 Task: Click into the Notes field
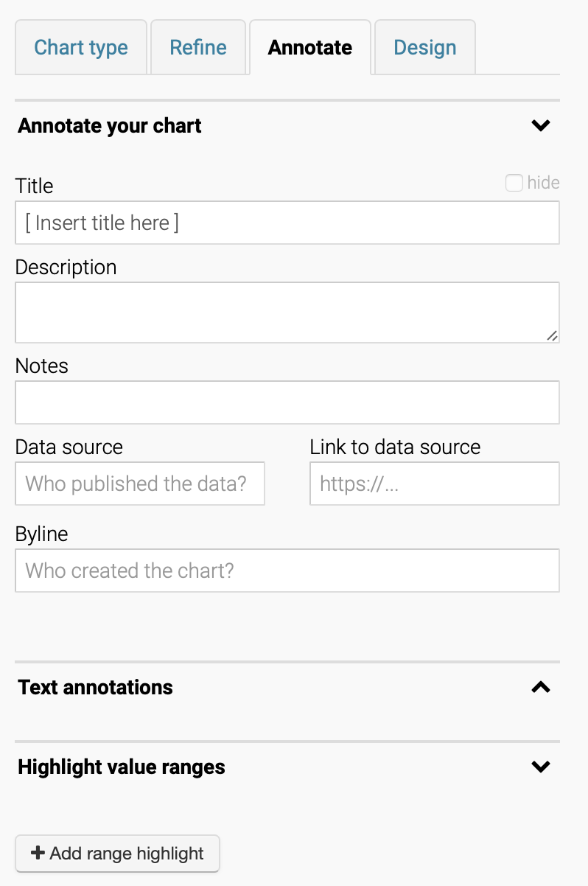point(287,402)
